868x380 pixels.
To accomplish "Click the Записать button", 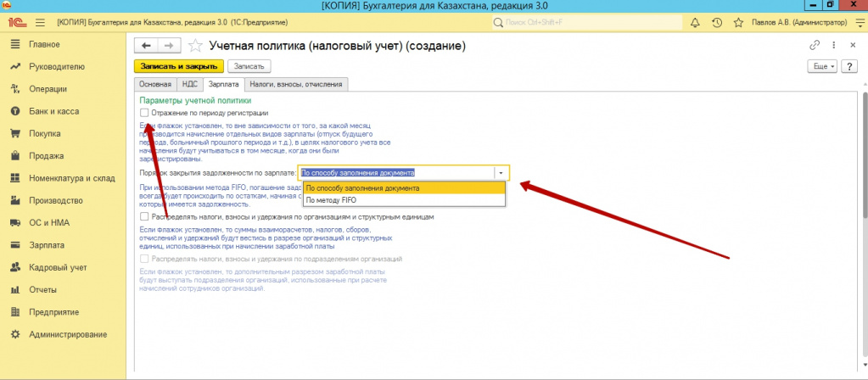I will pos(249,66).
